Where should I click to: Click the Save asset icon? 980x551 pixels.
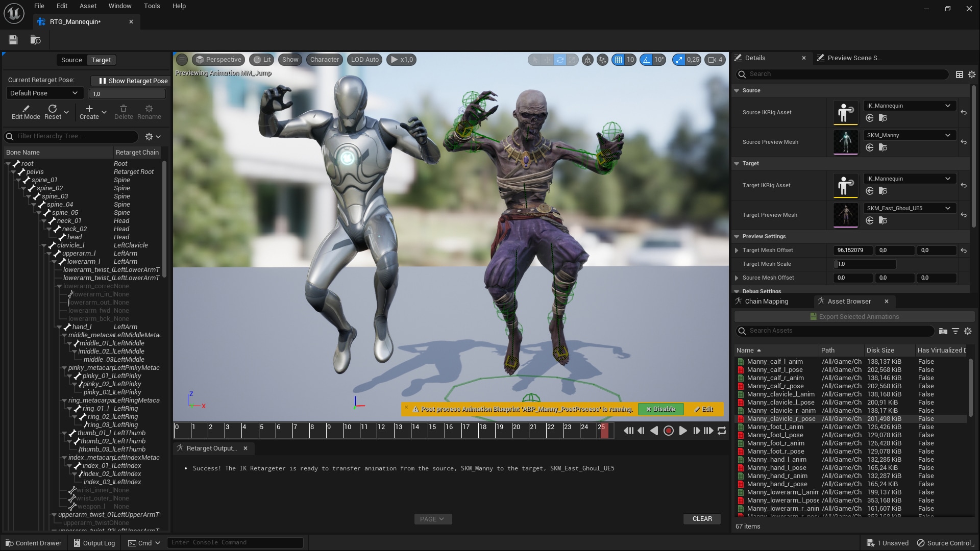13,40
